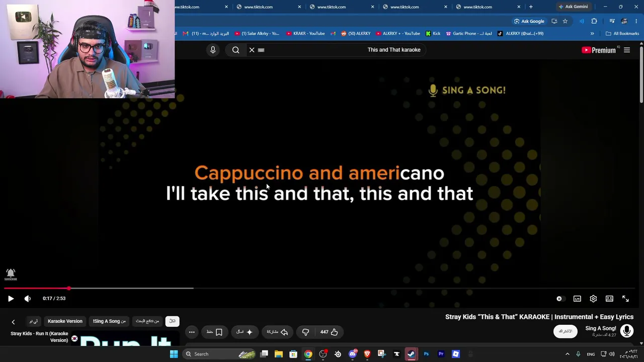
Task: Open Microsoft Store from the taskbar
Action: [293, 354]
